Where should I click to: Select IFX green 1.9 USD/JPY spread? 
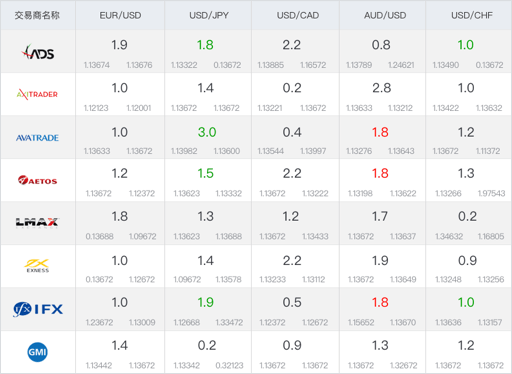tap(205, 302)
